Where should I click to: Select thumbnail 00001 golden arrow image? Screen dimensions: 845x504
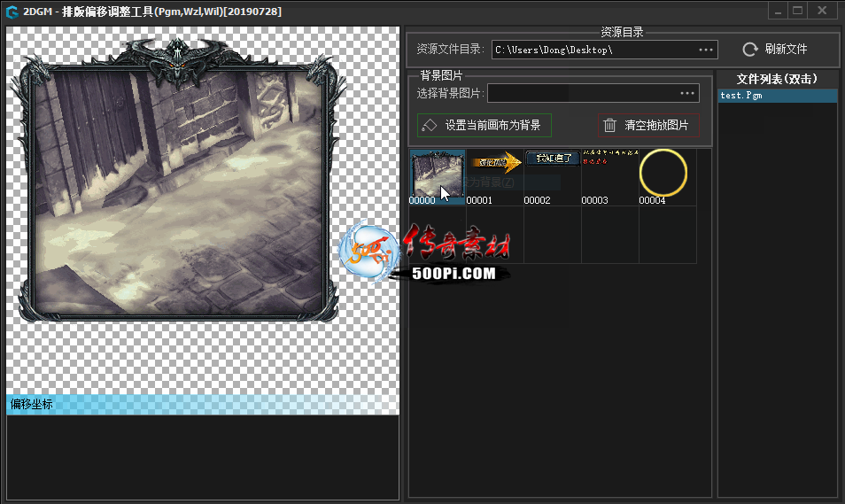pos(495,177)
